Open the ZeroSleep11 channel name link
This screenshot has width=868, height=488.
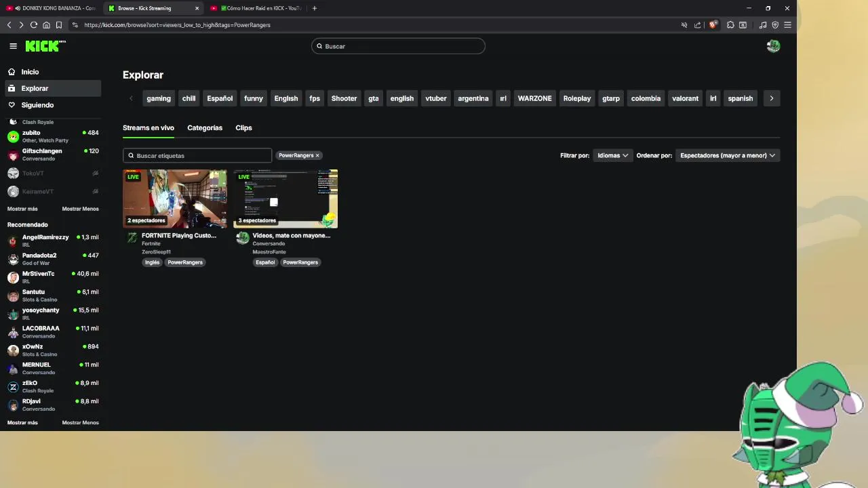tap(156, 251)
